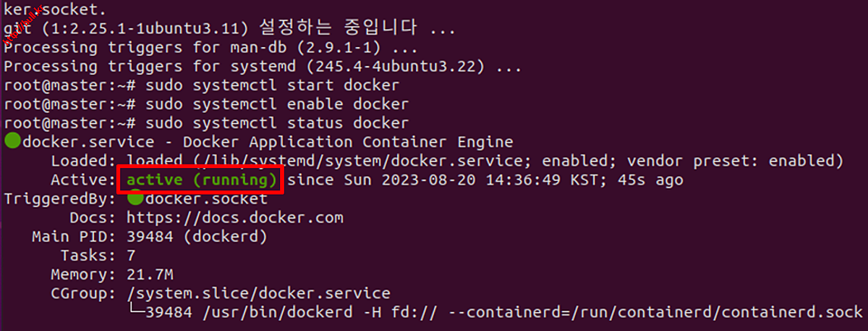
Task: Click the green dot beside docker.socket
Action: coord(135,197)
